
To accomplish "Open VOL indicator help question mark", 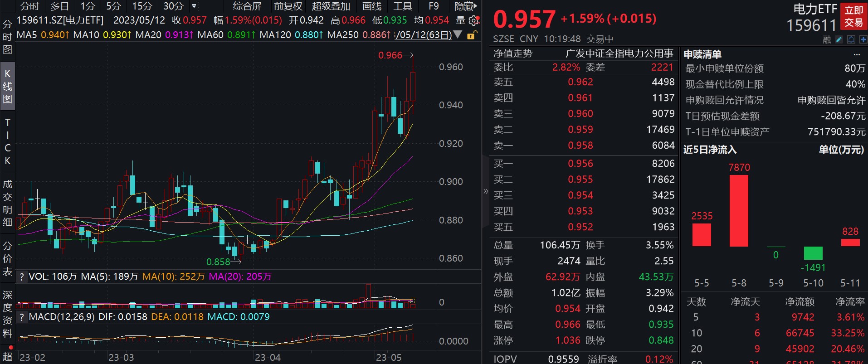I will click(22, 277).
